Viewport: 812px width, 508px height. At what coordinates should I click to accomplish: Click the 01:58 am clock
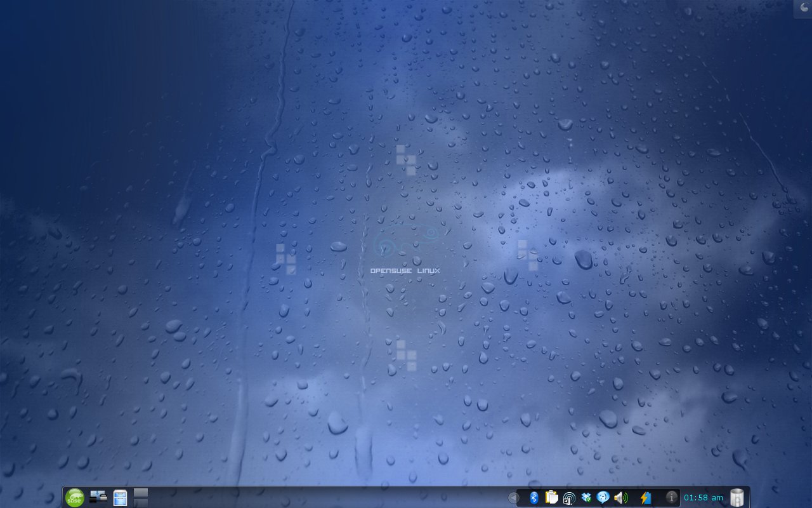704,498
